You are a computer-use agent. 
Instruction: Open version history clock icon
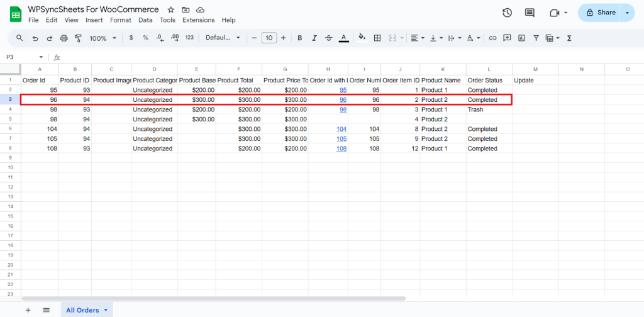508,13
